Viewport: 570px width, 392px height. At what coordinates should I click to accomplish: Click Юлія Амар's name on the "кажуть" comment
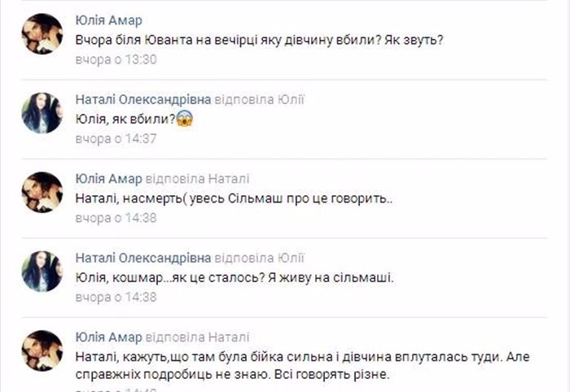(x=108, y=337)
